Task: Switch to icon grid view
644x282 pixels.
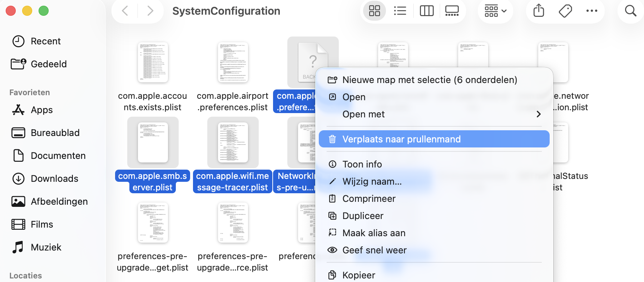Action: (374, 11)
